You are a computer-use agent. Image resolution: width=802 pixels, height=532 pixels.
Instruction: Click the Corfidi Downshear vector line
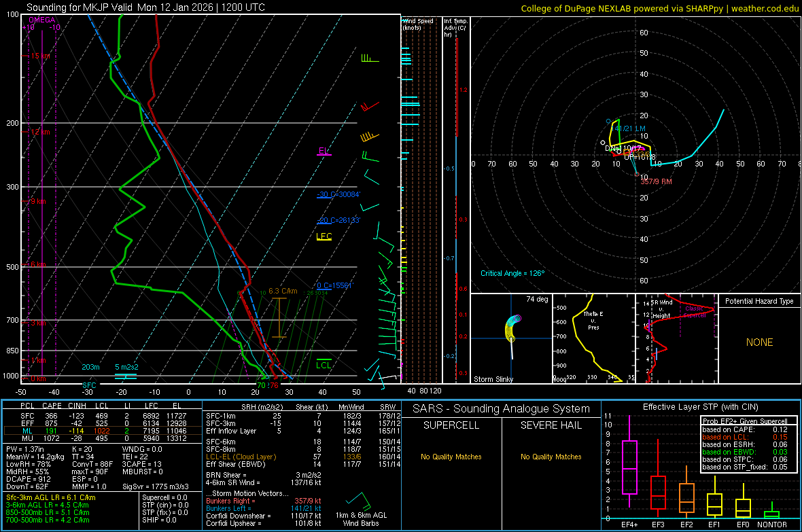coord(263,516)
